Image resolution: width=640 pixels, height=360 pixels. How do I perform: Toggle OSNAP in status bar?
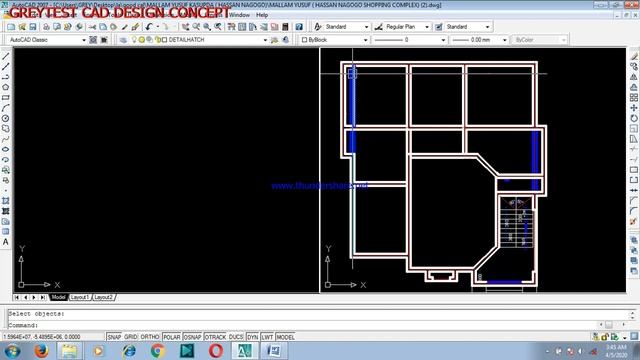[x=192, y=337]
